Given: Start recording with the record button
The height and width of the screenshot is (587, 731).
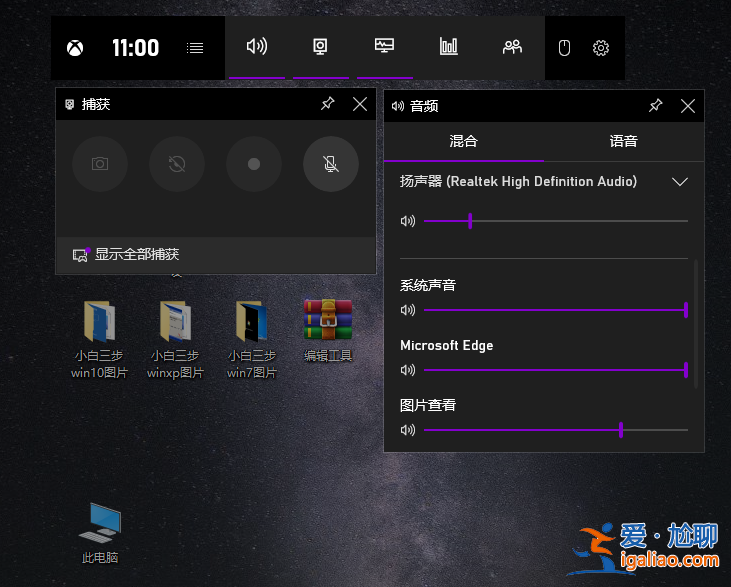Looking at the screenshot, I should pyautogui.click(x=254, y=164).
